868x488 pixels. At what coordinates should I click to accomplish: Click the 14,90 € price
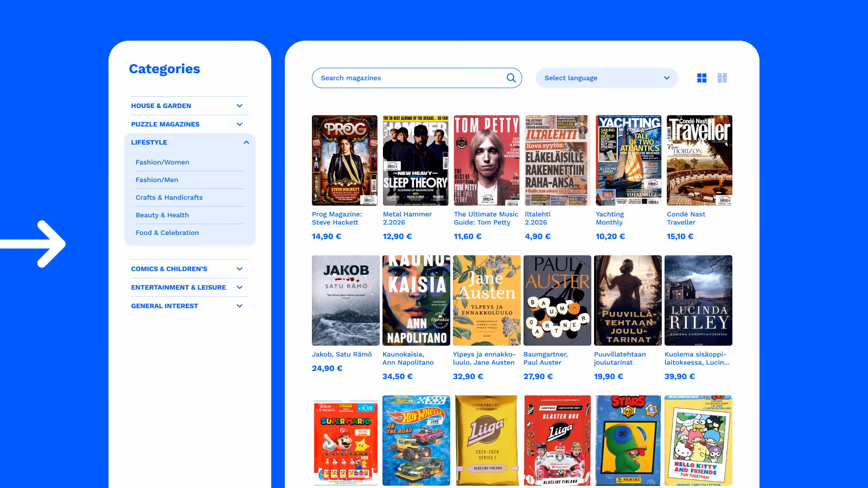coord(326,236)
